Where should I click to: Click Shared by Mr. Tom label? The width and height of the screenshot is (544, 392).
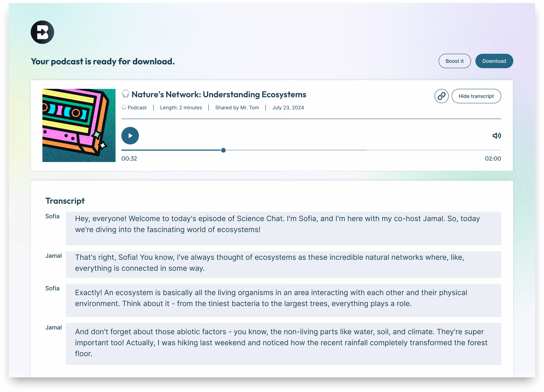click(237, 108)
